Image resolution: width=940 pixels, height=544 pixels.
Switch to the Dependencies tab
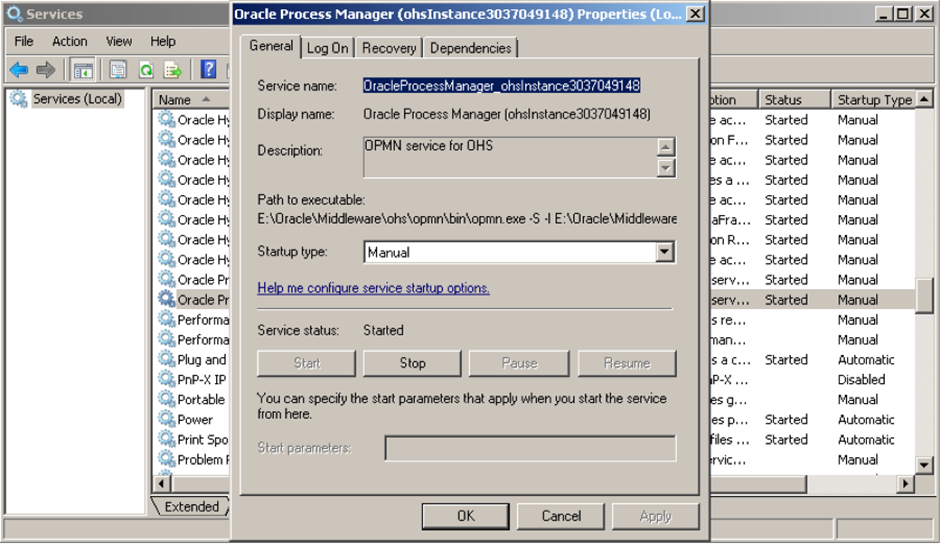coord(470,48)
